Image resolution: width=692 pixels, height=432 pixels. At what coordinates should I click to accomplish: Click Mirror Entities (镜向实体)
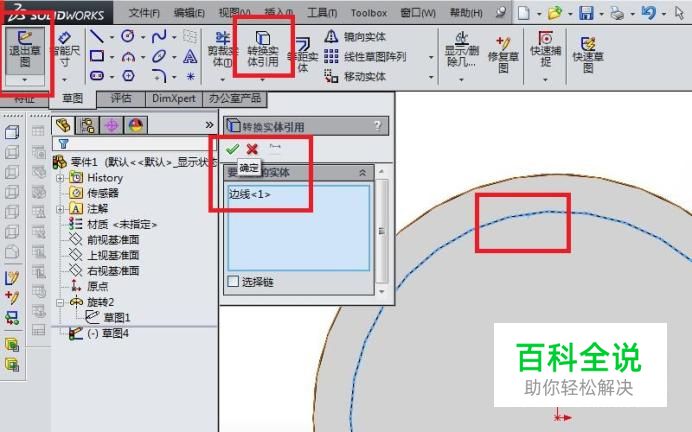[355, 37]
